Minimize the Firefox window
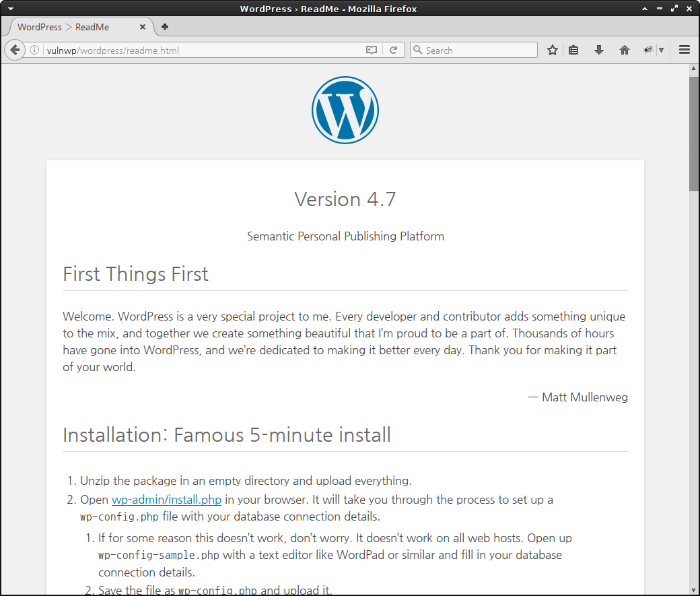700x596 pixels. click(x=660, y=9)
